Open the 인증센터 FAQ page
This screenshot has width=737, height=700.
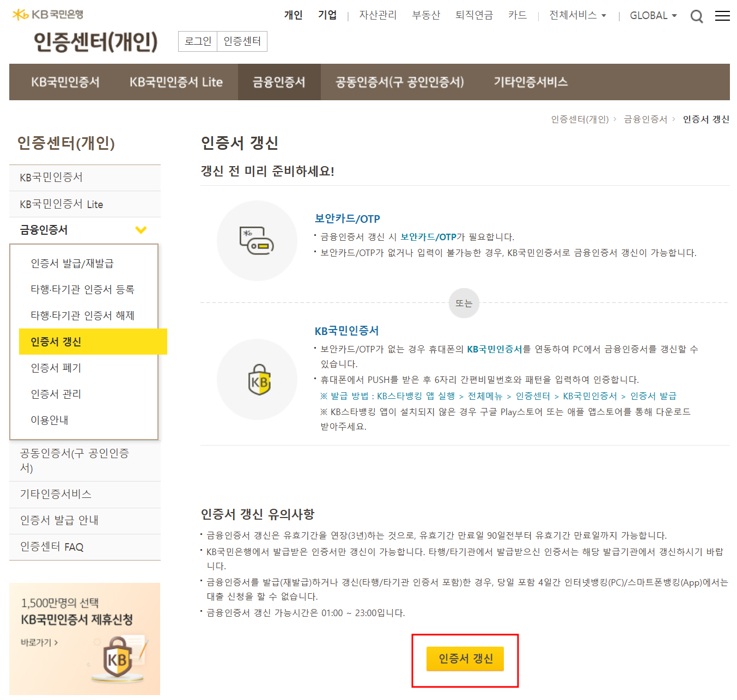(51, 546)
